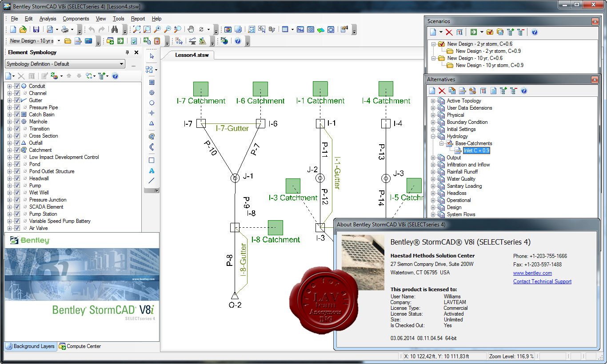Click Collapse All icon in Alternatives toolbar
Viewport: 607px width, 364px height.
pos(513,91)
